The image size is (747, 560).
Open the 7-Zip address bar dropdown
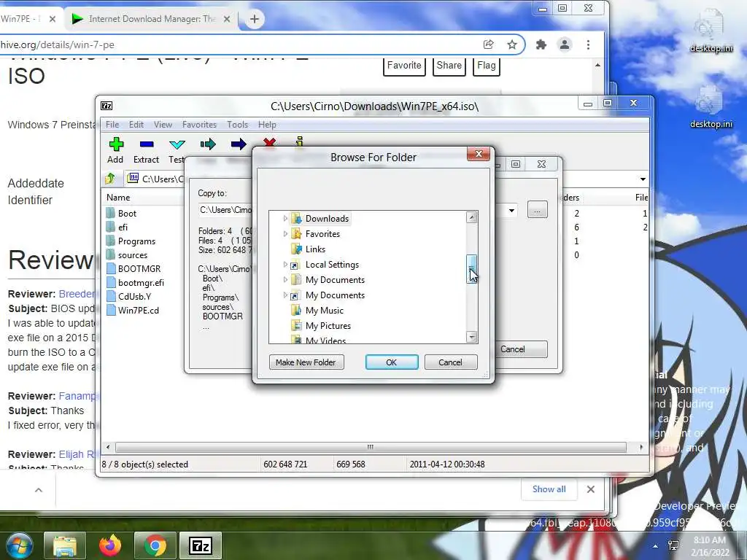click(643, 179)
